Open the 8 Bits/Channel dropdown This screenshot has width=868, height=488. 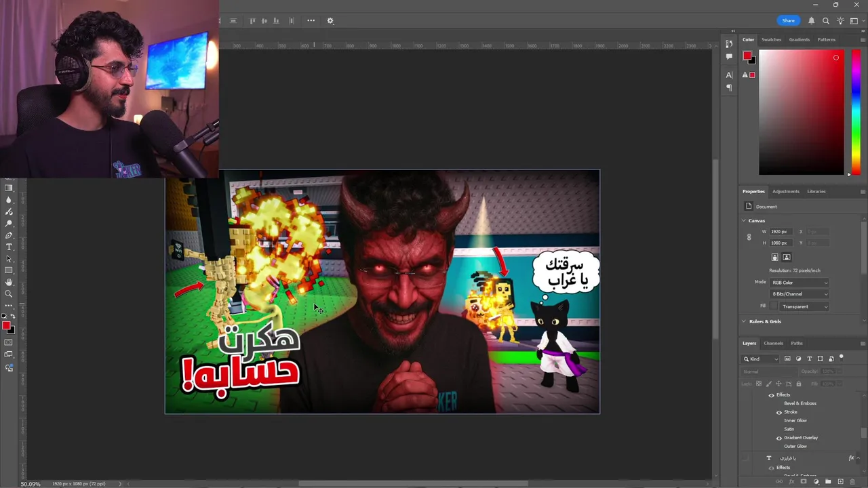pos(800,294)
